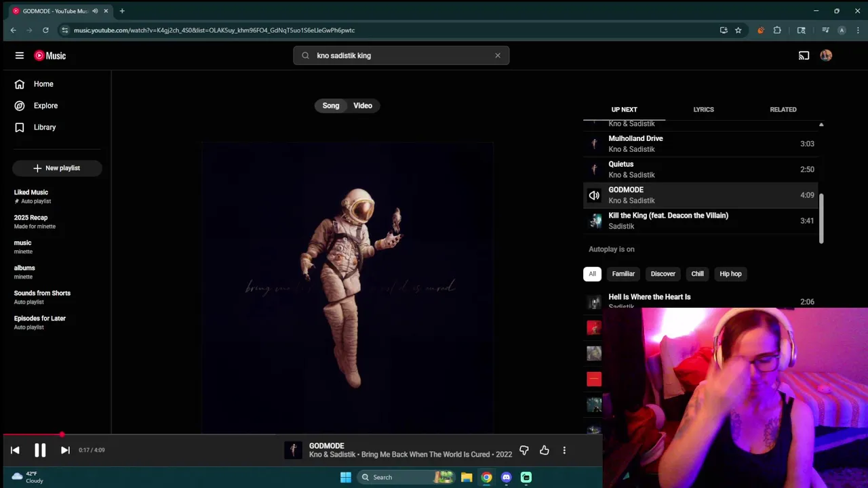
Task: Click speaker icon on GODMODE row
Action: 594,195
